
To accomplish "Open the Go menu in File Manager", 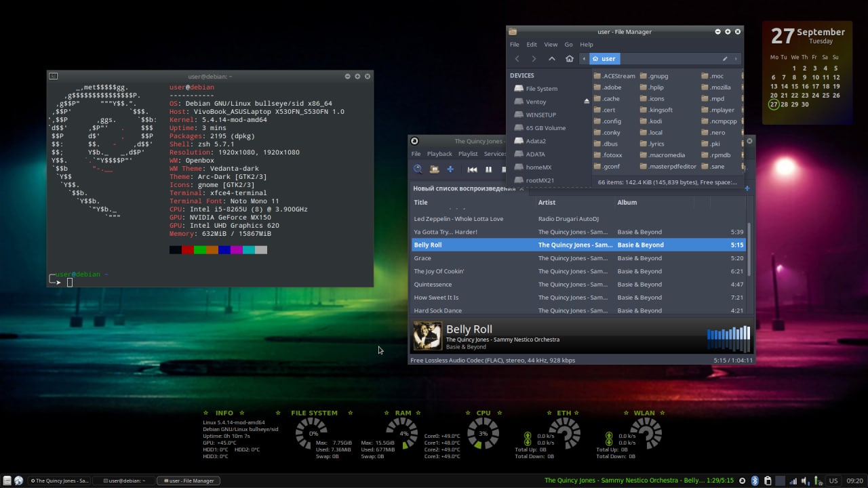I will click(568, 45).
